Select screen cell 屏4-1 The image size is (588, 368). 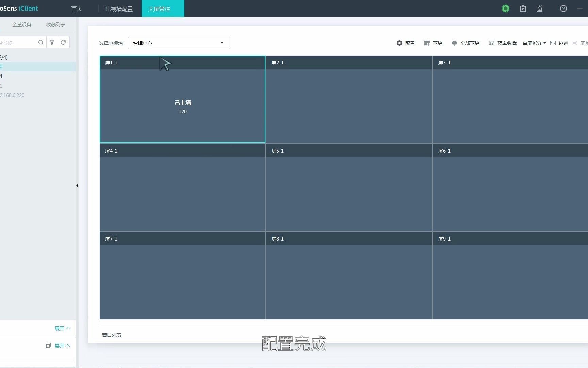(x=182, y=187)
